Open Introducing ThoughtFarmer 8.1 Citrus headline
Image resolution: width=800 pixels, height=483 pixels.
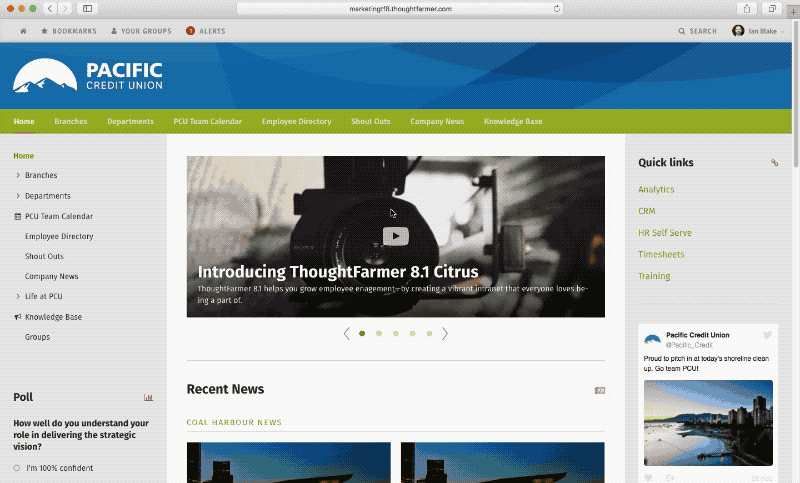click(338, 272)
